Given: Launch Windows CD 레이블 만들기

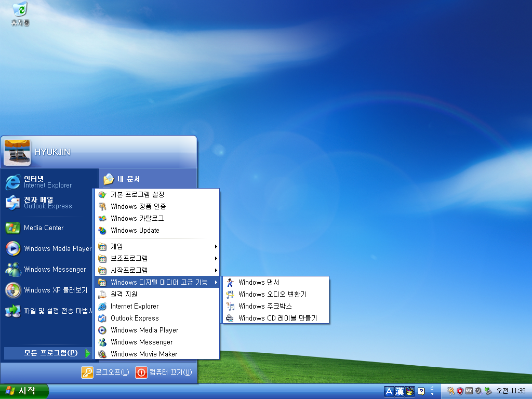Looking at the screenshot, I should click(x=275, y=318).
